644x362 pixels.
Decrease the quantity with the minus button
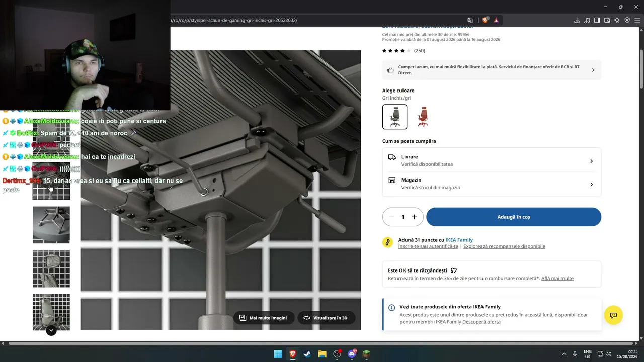[391, 217]
